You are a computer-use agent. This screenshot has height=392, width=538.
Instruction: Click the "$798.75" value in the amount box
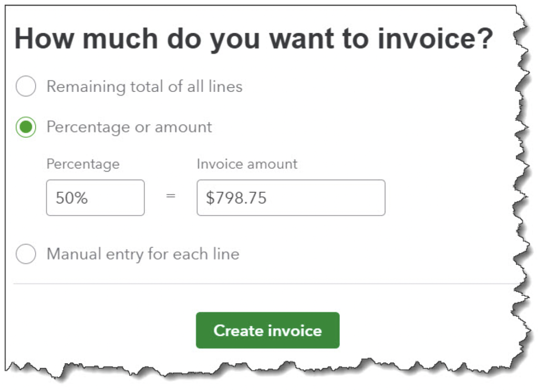click(236, 198)
